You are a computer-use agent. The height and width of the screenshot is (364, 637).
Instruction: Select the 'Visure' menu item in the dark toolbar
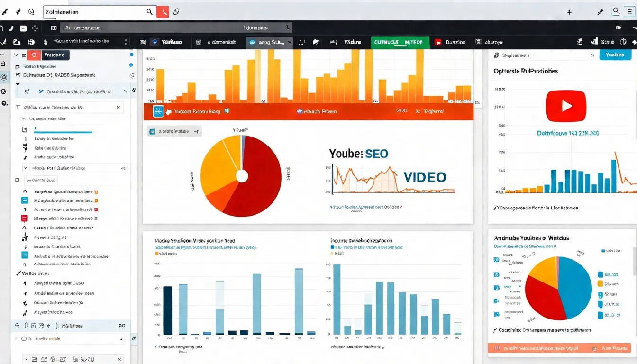[353, 42]
